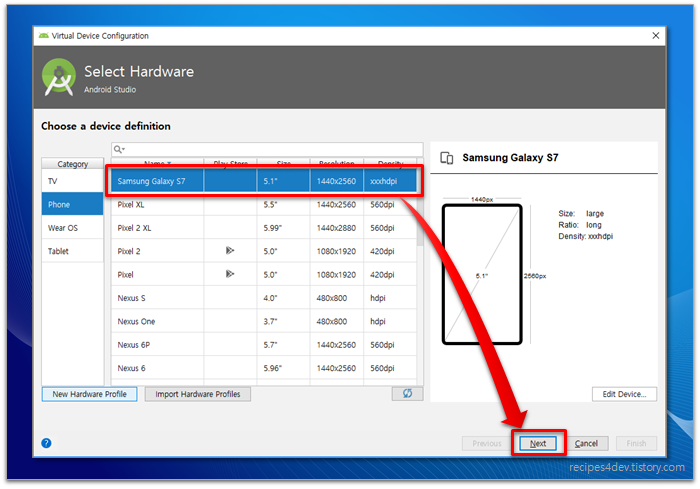
Task: Click the Finish button
Action: click(636, 443)
